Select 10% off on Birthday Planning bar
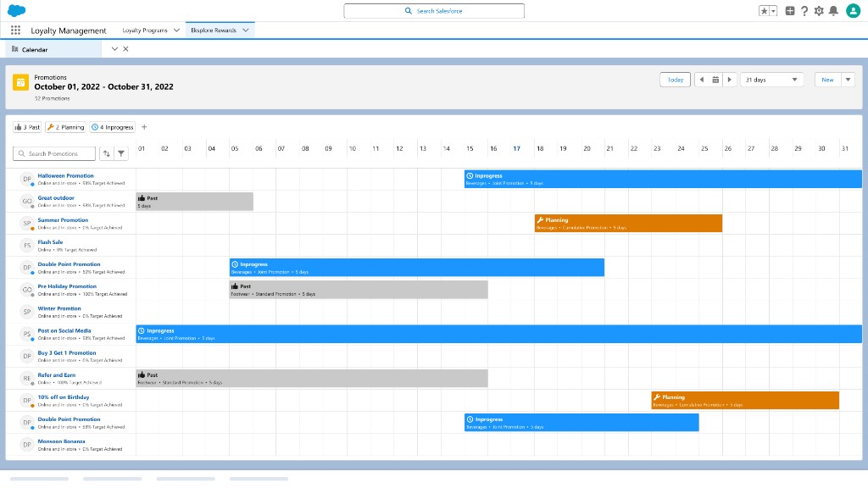This screenshot has height=488, width=868. coord(745,401)
